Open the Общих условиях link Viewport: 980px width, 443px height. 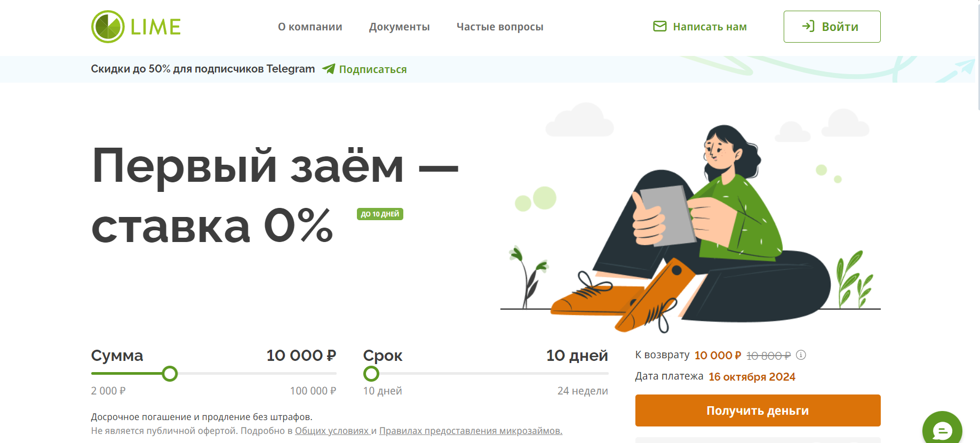pos(332,431)
